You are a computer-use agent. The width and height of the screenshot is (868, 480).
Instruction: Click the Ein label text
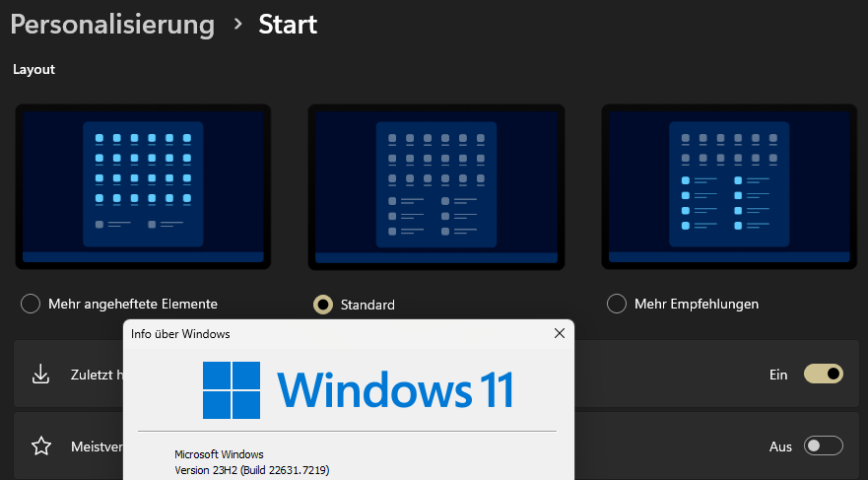click(x=778, y=375)
